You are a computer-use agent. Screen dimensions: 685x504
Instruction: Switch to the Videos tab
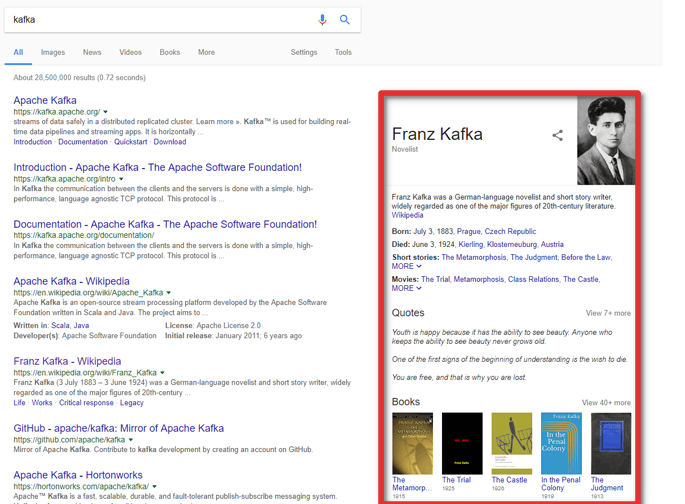(x=130, y=52)
